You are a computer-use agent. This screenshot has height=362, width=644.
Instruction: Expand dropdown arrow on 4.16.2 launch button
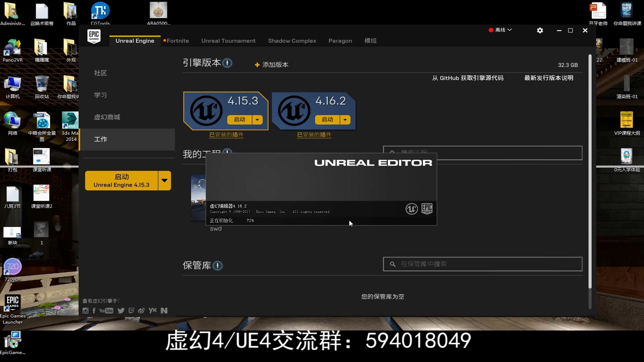tap(345, 120)
